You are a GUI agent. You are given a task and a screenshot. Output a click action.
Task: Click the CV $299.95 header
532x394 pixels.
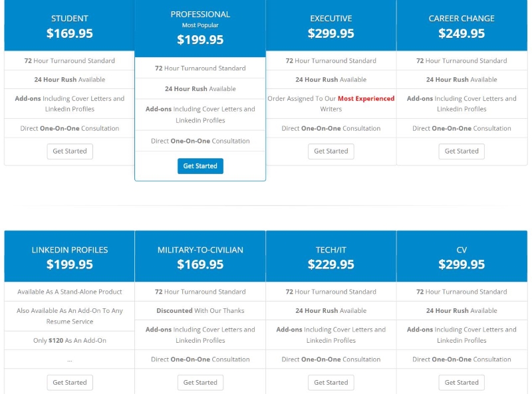click(x=462, y=256)
